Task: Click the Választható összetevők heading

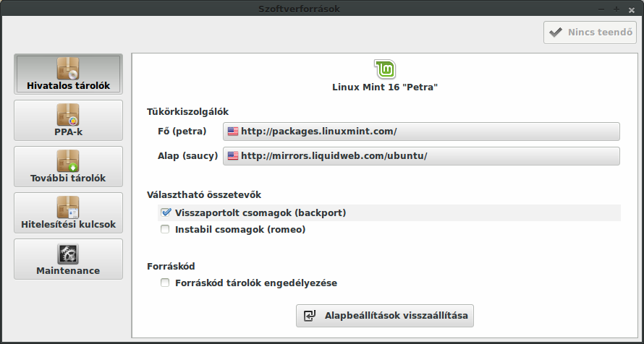Action: point(204,194)
